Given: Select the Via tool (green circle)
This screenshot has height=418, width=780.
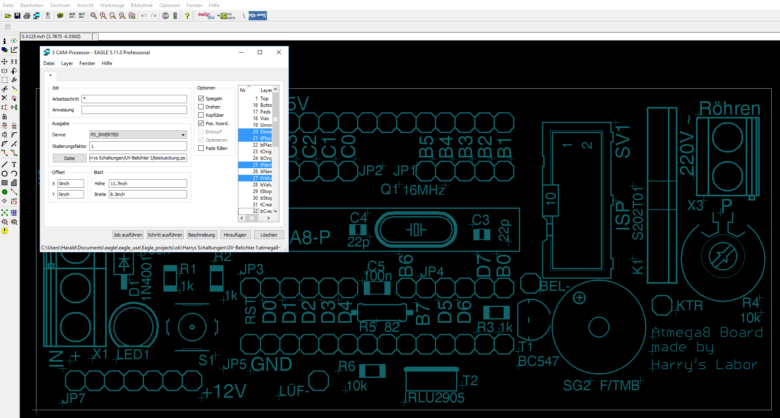Looking at the screenshot, I should tap(4, 192).
